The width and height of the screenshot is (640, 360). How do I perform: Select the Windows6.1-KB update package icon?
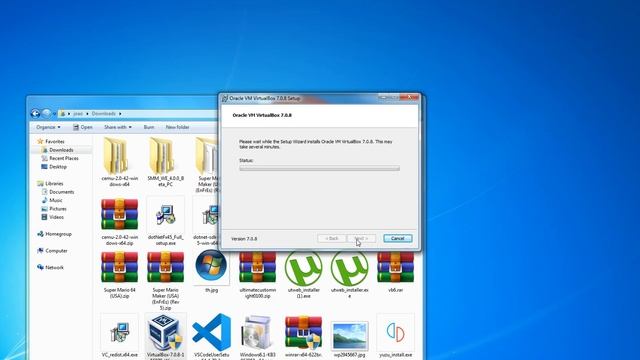[257, 332]
